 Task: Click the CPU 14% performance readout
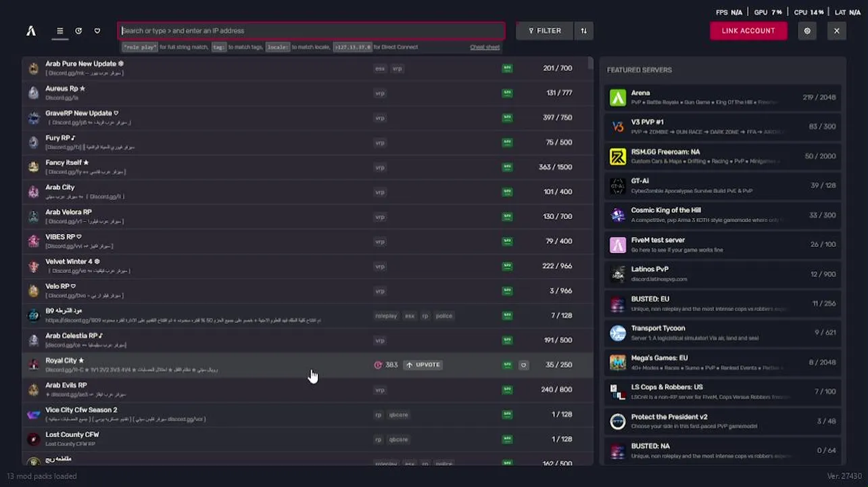point(809,12)
